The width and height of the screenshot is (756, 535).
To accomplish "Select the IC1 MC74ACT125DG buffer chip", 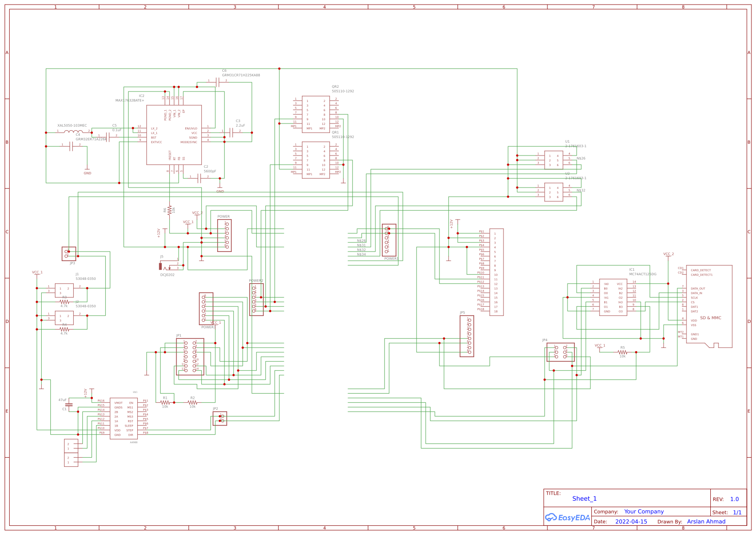I will [x=613, y=297].
